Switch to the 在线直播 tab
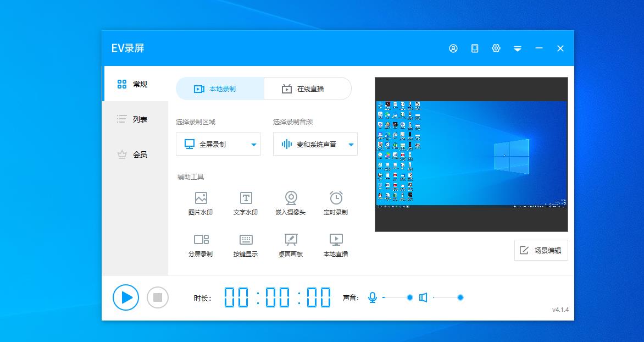 point(307,89)
